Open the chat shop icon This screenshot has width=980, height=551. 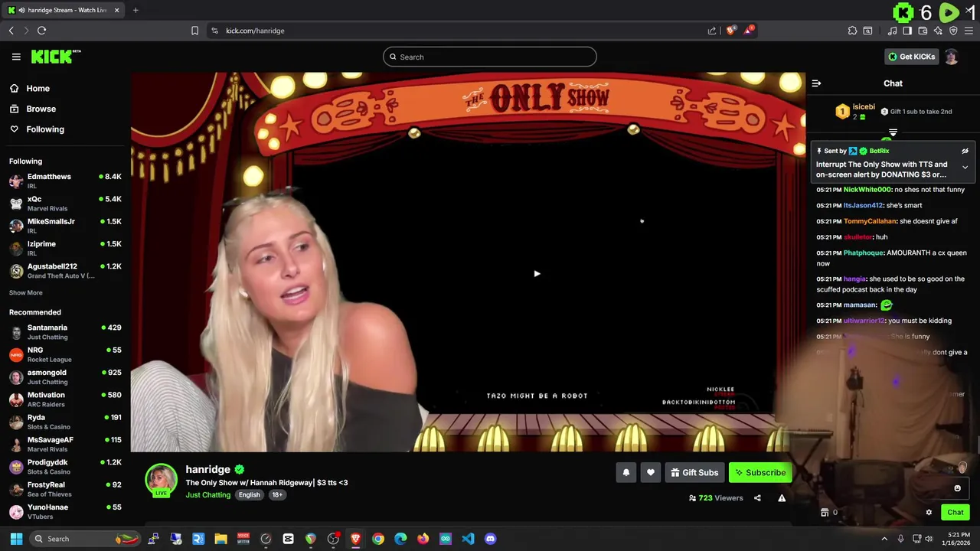tap(825, 513)
